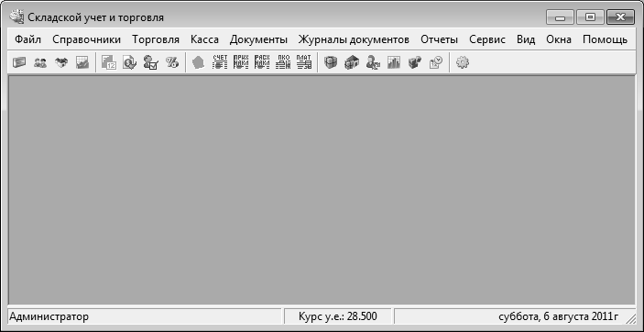Click the boxes under roof icon

point(352,63)
